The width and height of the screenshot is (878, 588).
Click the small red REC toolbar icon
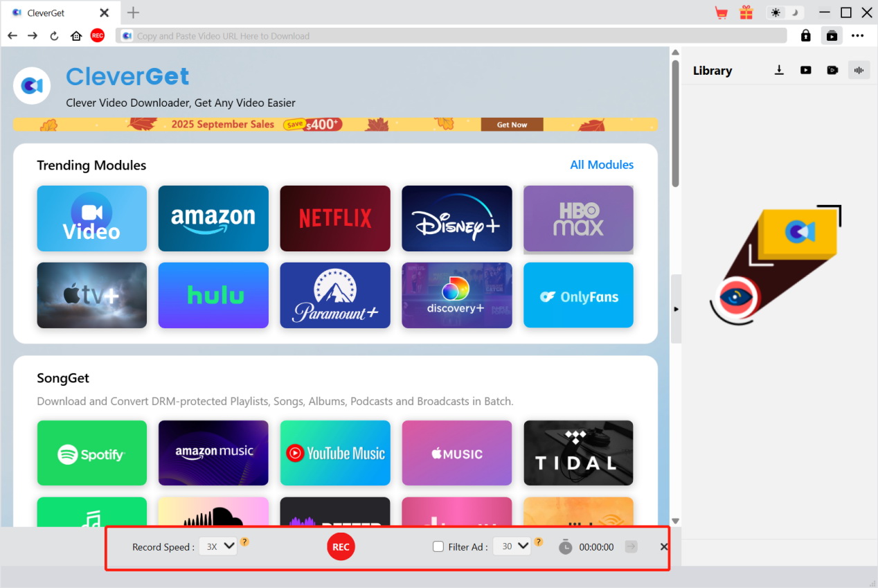click(x=98, y=35)
